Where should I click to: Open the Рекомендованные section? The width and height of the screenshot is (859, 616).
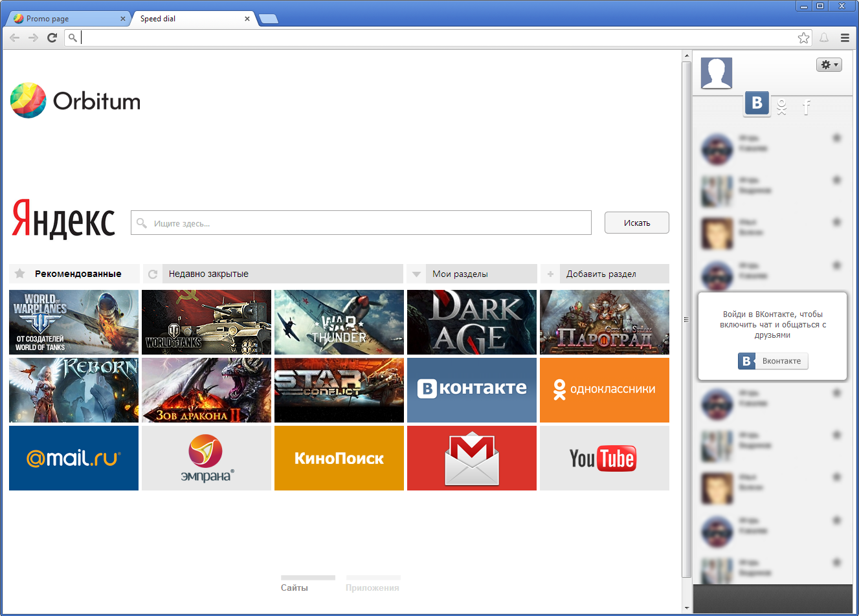tap(74, 274)
